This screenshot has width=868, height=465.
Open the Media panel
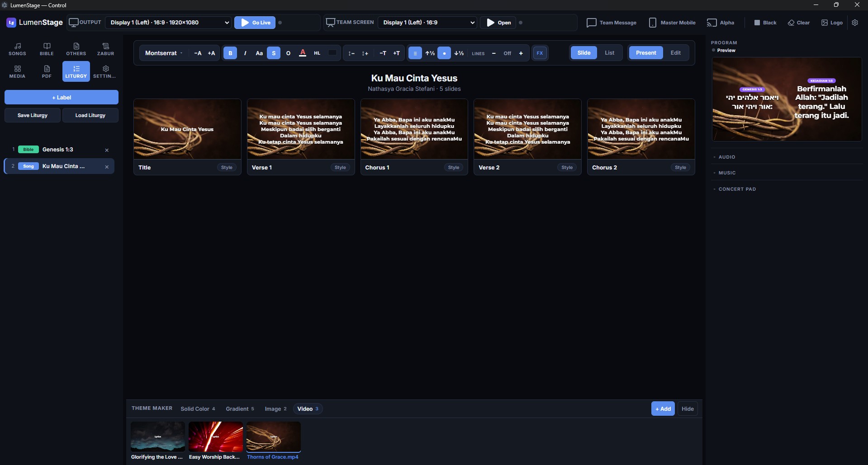coord(17,71)
